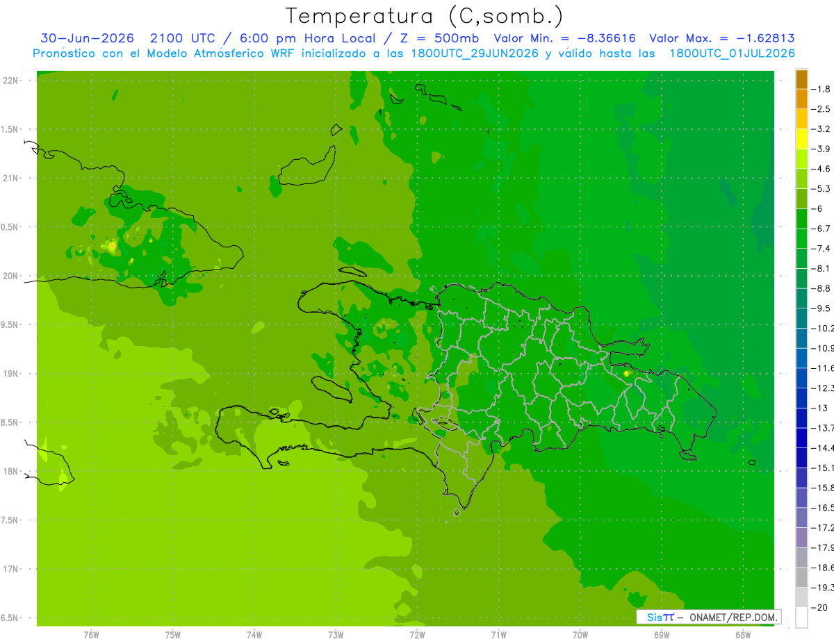Click the "76W" longitude axis label
This screenshot has width=834, height=644.
coord(91,634)
